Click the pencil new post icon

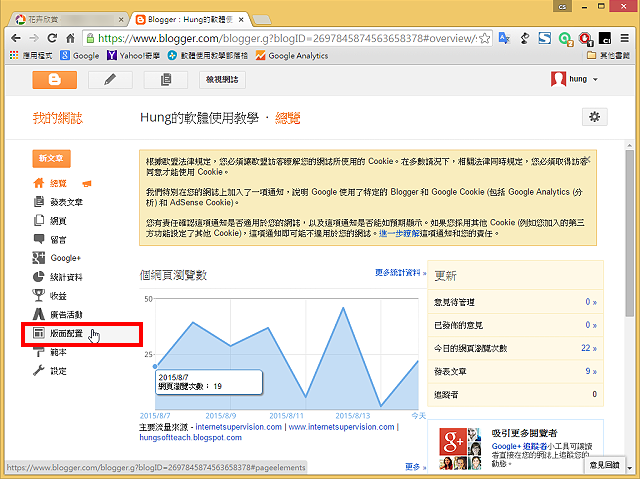[x=110, y=80]
